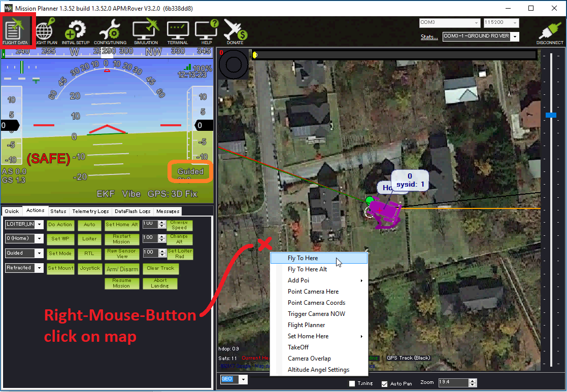The height and width of the screenshot is (392, 567).
Task: Select Fly To Here from context menu
Action: coord(303,258)
